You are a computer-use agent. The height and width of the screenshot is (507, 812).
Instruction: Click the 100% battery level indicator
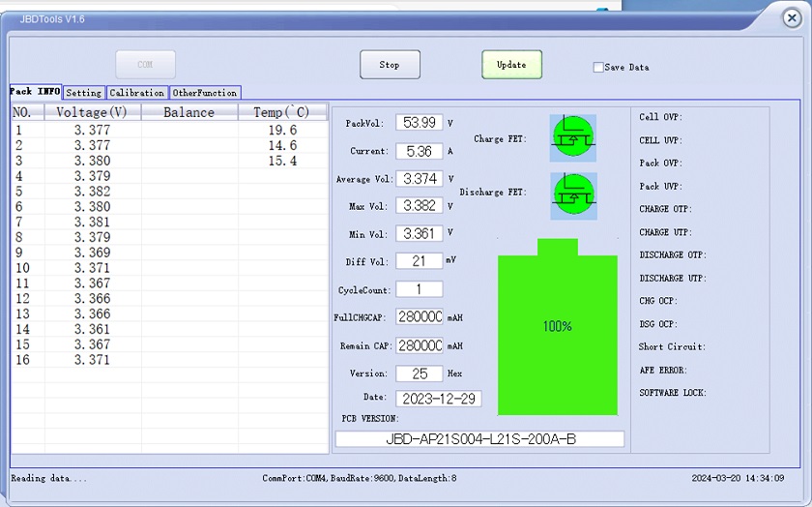[x=558, y=327]
